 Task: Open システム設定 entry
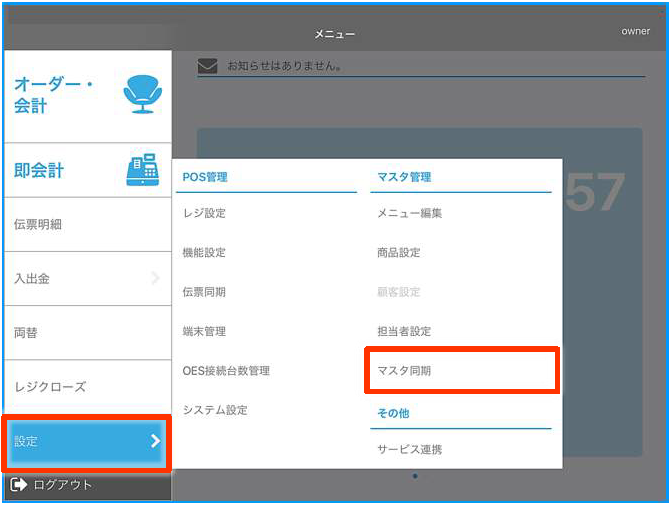point(215,410)
